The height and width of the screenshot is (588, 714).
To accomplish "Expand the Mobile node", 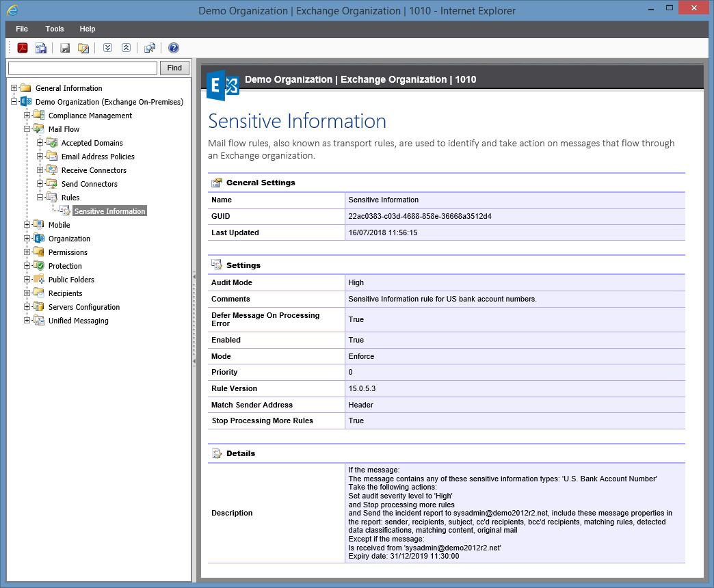I will pyautogui.click(x=27, y=224).
